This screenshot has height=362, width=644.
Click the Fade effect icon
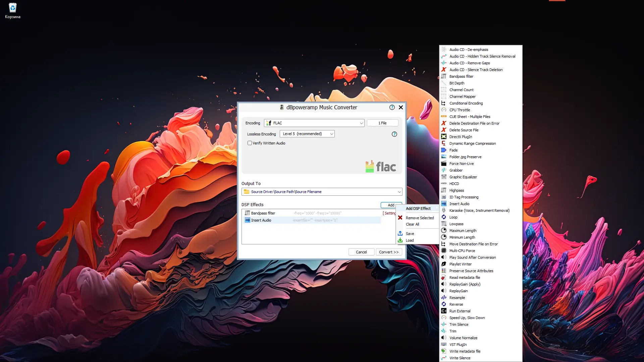click(x=444, y=150)
